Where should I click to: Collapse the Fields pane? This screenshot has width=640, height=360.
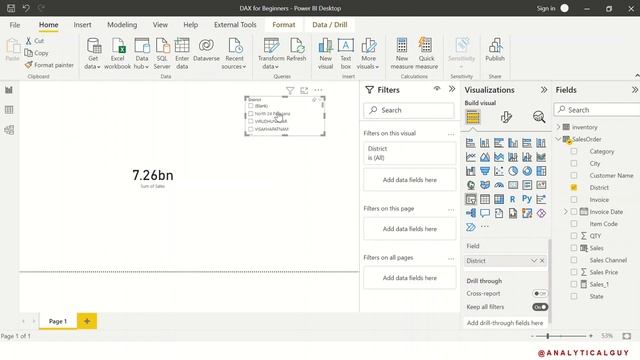pyautogui.click(x=635, y=90)
